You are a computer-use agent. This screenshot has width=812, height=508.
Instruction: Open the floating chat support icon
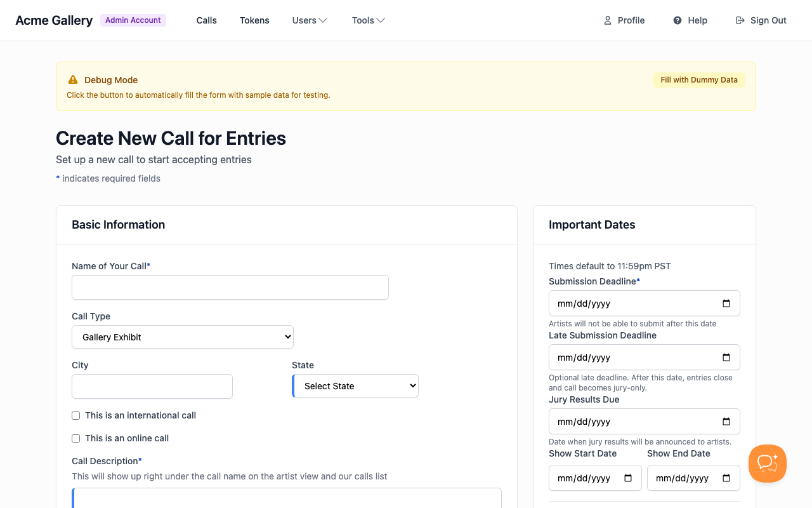[767, 464]
